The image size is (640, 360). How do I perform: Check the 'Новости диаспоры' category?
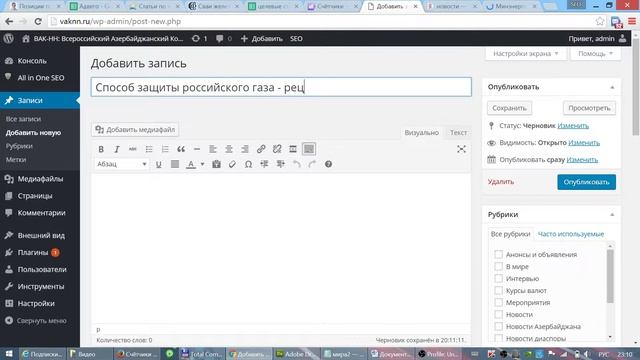[498, 338]
